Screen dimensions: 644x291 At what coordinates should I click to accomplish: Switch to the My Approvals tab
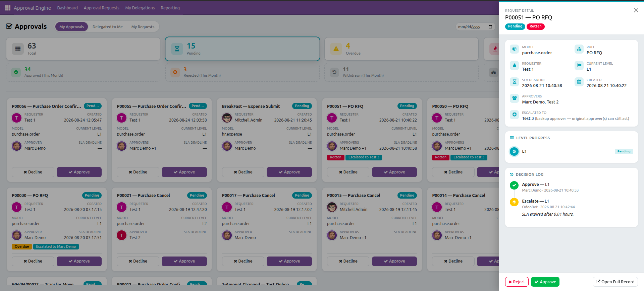(71, 27)
